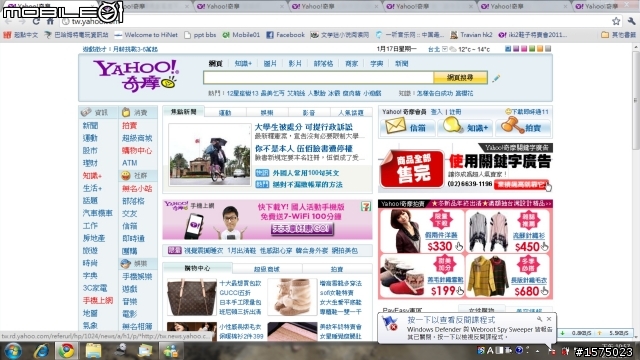Image resolution: width=640 pixels, height=360 pixels.
Task: Open the 知識+ light bulb button
Action: (465, 127)
